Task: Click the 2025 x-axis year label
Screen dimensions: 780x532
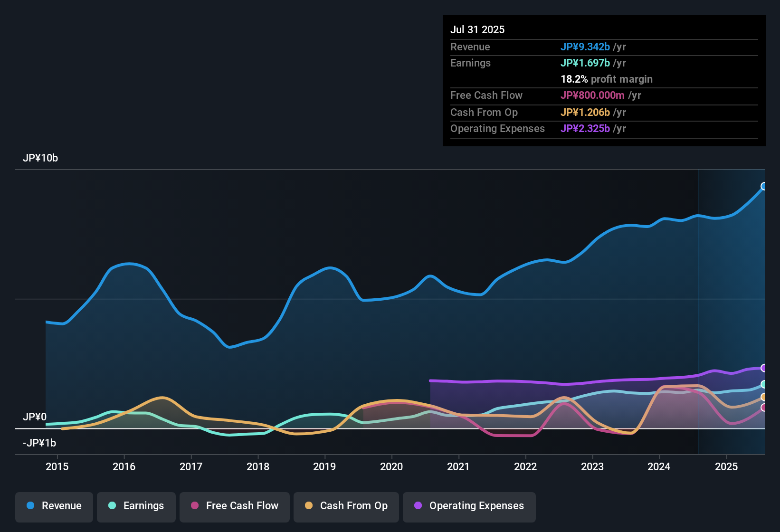Action: [x=726, y=467]
